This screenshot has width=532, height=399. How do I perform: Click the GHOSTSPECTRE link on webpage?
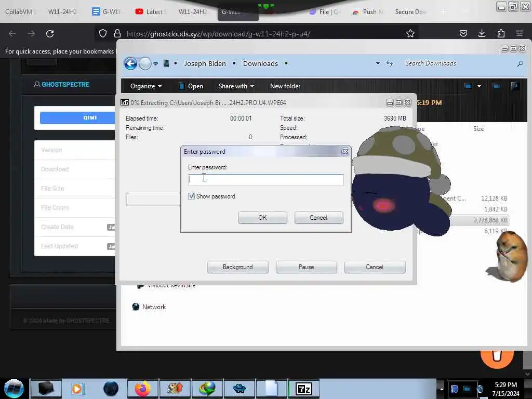coord(62,84)
